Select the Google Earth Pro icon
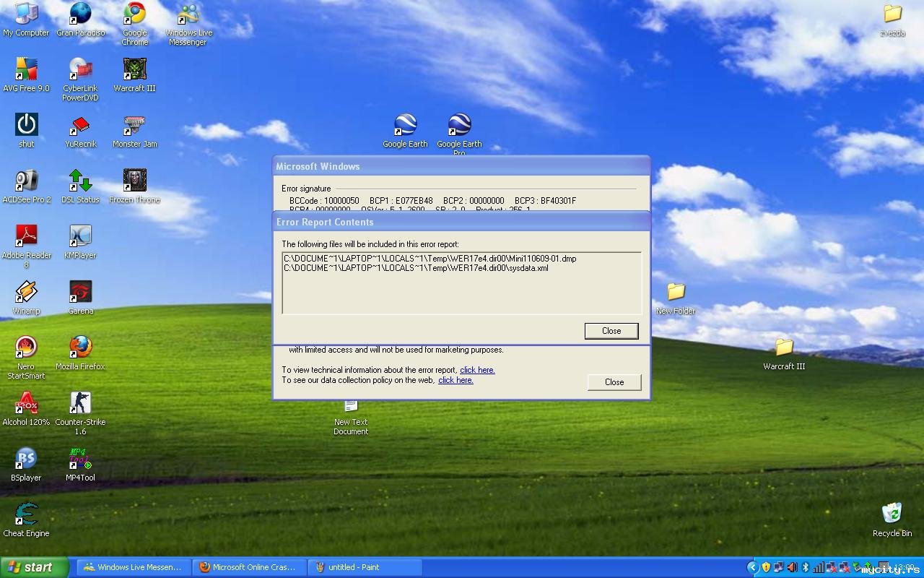 coord(459,134)
